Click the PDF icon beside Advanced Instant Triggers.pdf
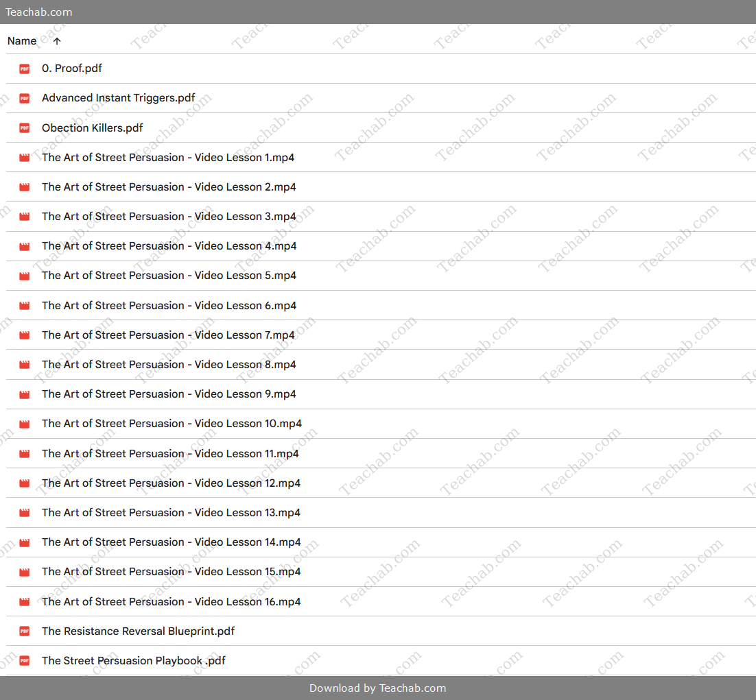The image size is (756, 700). click(x=25, y=98)
